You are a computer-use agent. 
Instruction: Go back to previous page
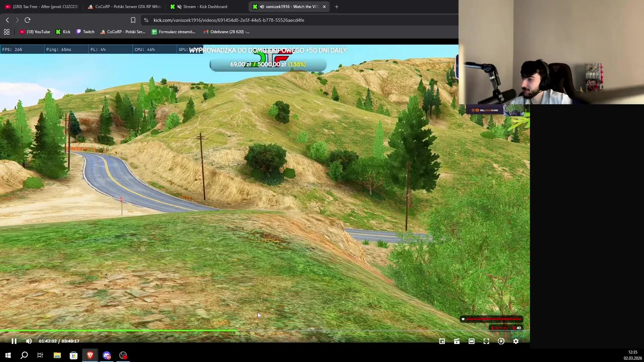click(7, 20)
